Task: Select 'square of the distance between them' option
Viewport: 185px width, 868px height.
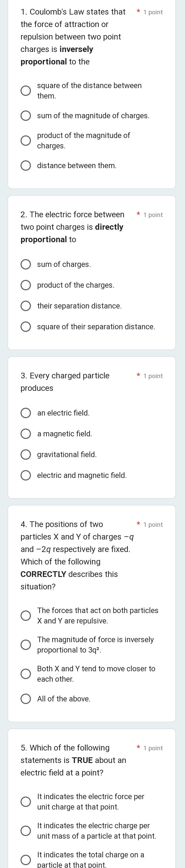Action: click(x=26, y=91)
